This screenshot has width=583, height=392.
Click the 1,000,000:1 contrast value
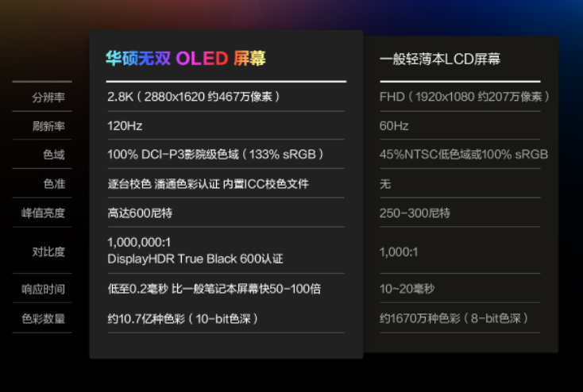click(139, 242)
